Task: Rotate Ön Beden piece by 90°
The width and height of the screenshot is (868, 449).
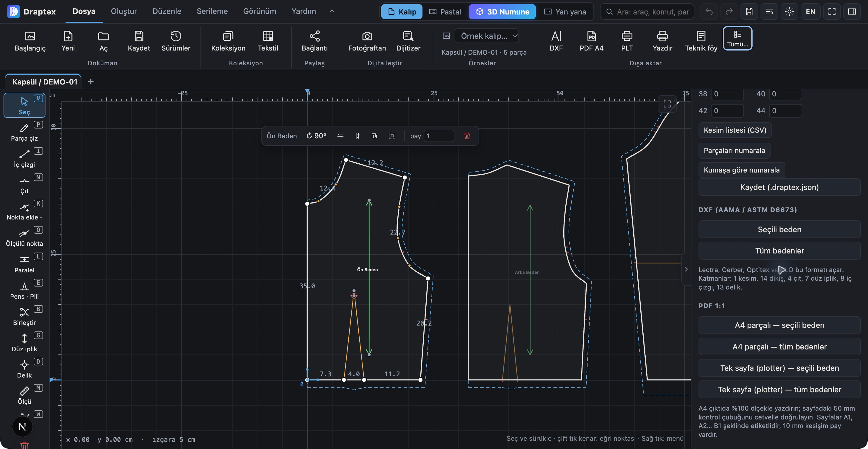Action: point(316,136)
